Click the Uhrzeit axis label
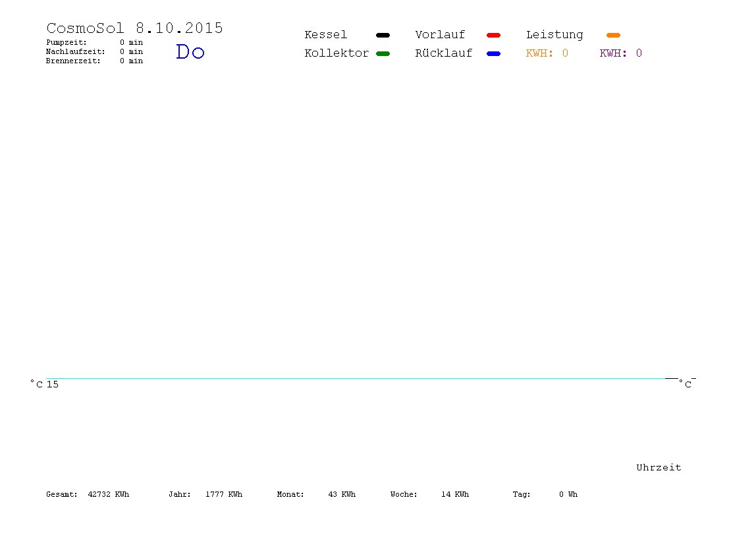The height and width of the screenshot is (535, 756). pos(659,467)
